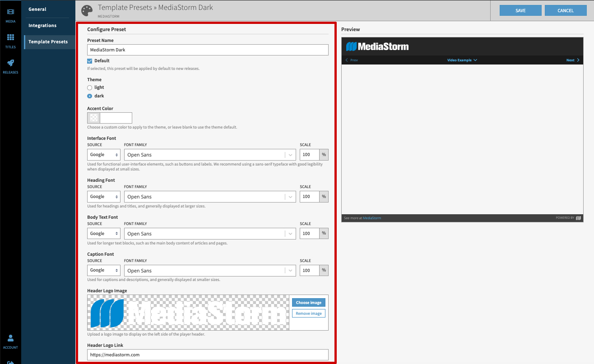Open the Interface Font source dropdown

tap(103, 154)
